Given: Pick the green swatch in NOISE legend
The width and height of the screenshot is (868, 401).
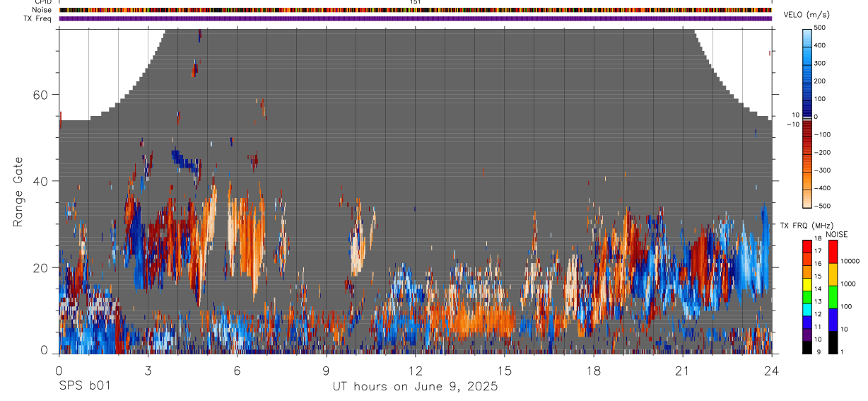Looking at the screenshot, I should pos(832,297).
